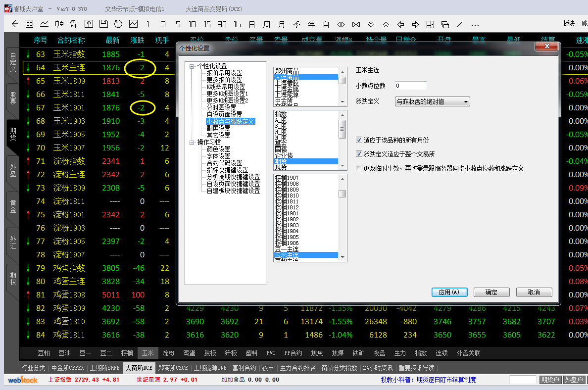Select the 鸡蛋 product tab
The height and width of the screenshot is (390, 588).
pos(189,353)
